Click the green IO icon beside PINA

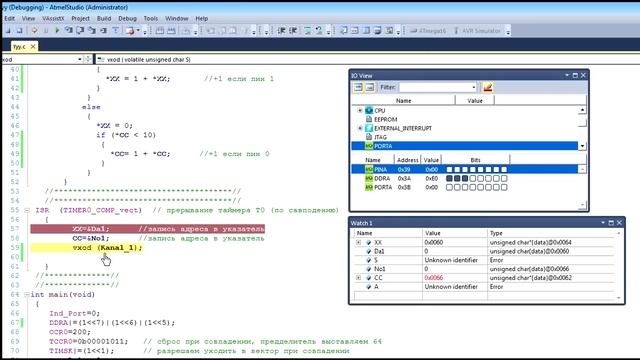369,169
